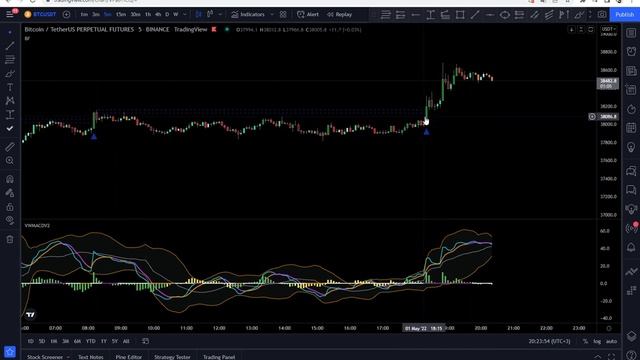This screenshot has width=640, height=360.
Task: Click the Indicators button
Action: 248,14
